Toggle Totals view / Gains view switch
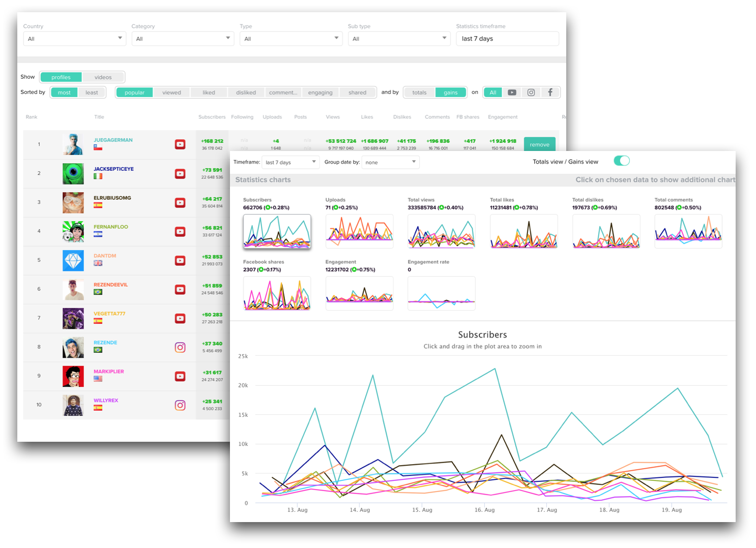The width and height of the screenshot is (756, 548). point(622,161)
